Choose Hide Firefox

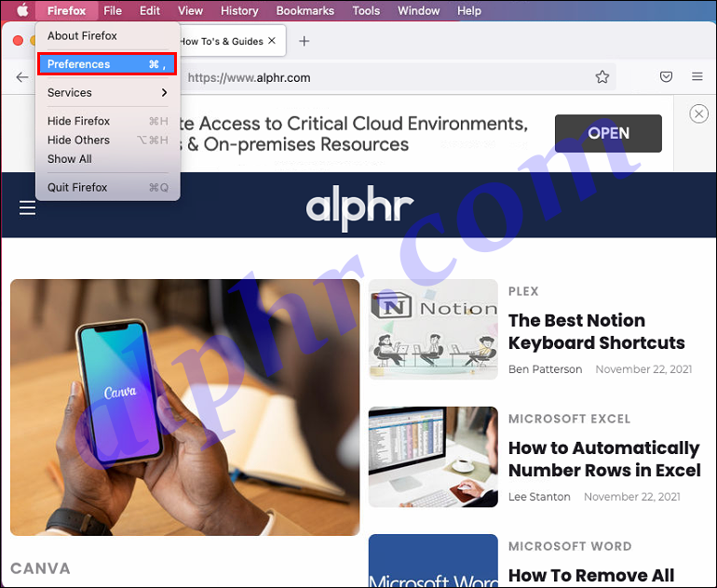pyautogui.click(x=108, y=121)
